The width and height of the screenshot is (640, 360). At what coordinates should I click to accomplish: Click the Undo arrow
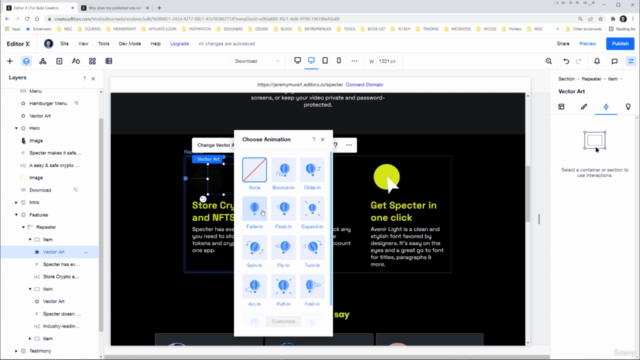(566, 61)
